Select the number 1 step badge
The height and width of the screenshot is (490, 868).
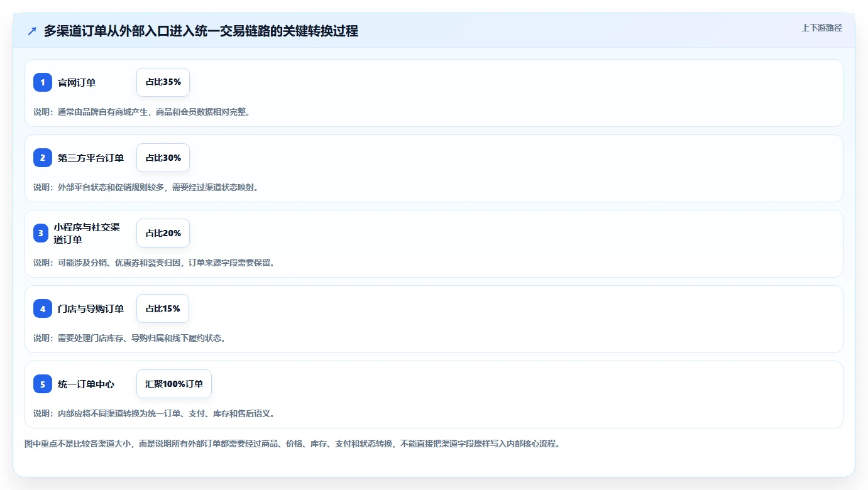point(43,82)
